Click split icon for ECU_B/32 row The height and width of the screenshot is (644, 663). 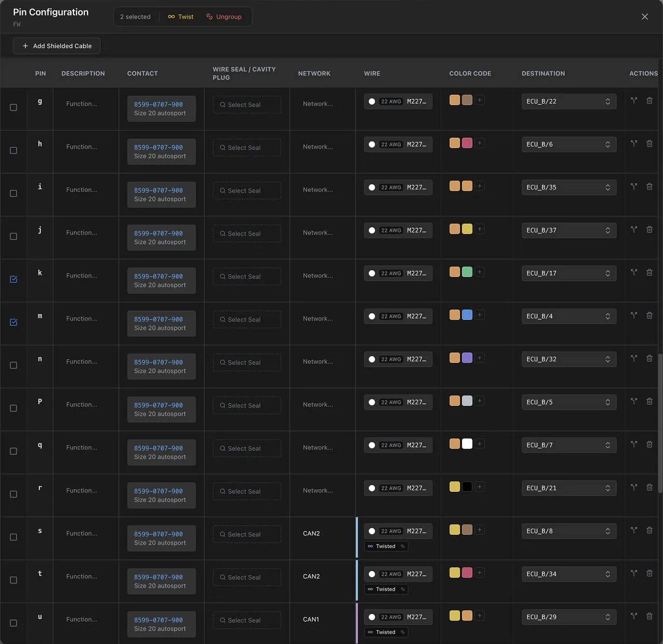coord(634,358)
